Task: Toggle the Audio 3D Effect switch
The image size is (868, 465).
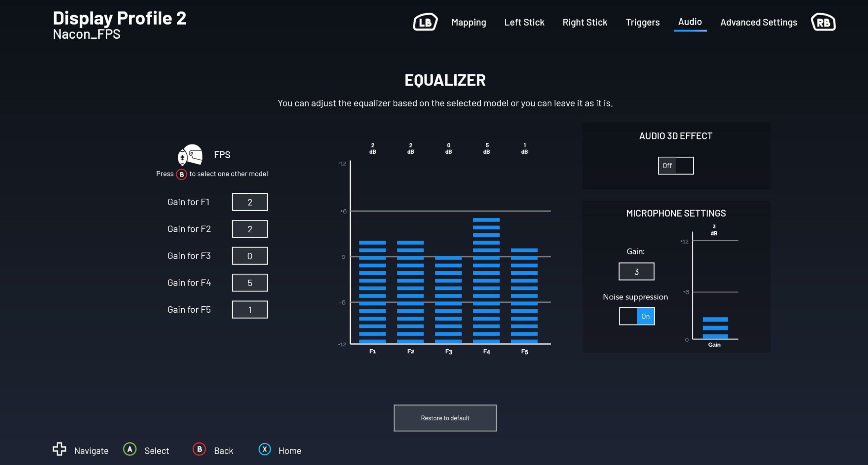Action: 675,166
